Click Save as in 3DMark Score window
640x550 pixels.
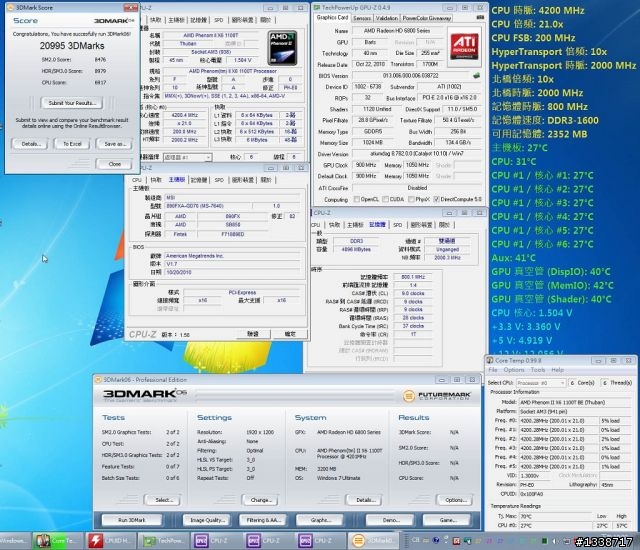(x=114, y=144)
